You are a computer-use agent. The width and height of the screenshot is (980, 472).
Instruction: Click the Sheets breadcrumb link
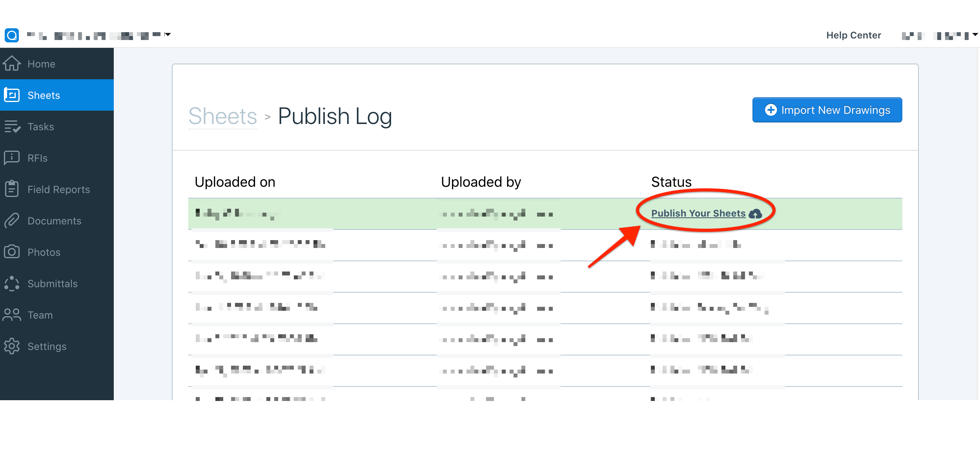(222, 116)
